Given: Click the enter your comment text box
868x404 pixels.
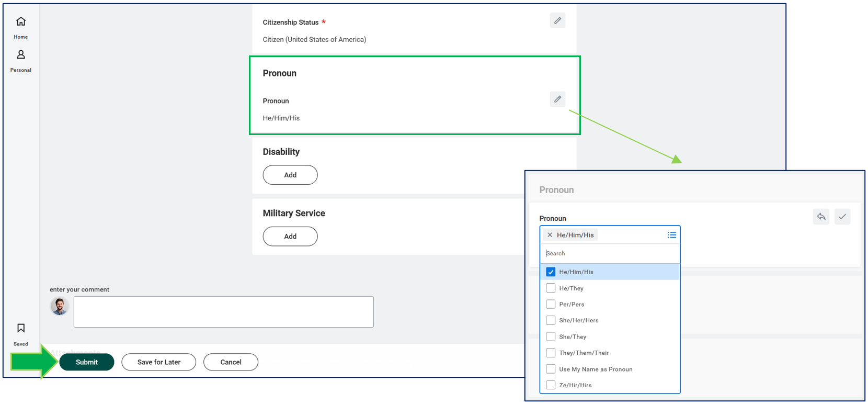Looking at the screenshot, I should [x=224, y=312].
